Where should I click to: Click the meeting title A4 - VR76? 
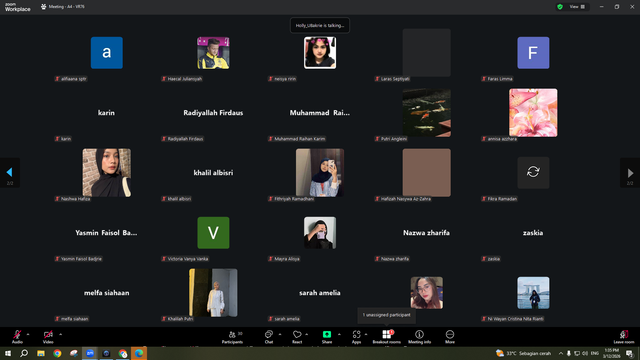(x=67, y=7)
